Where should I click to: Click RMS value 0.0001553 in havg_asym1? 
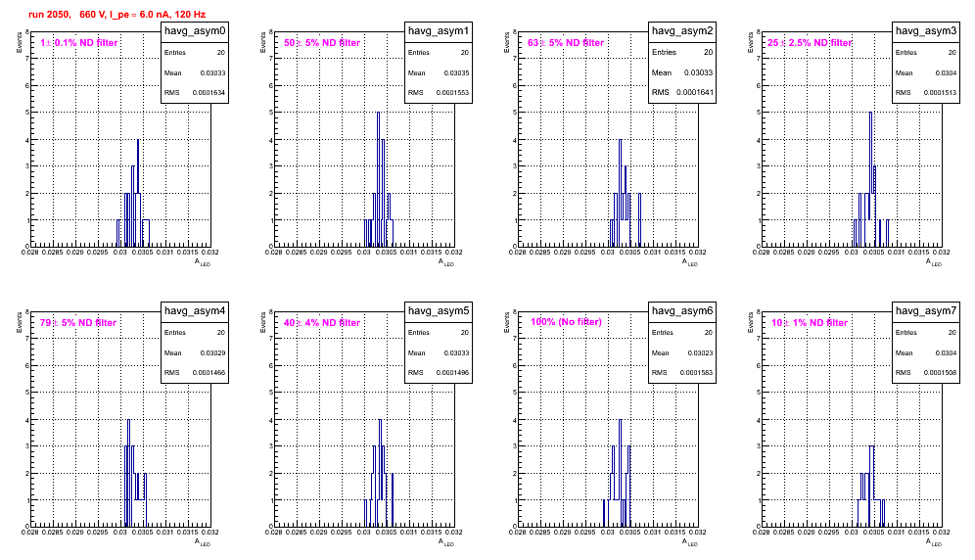tap(452, 93)
